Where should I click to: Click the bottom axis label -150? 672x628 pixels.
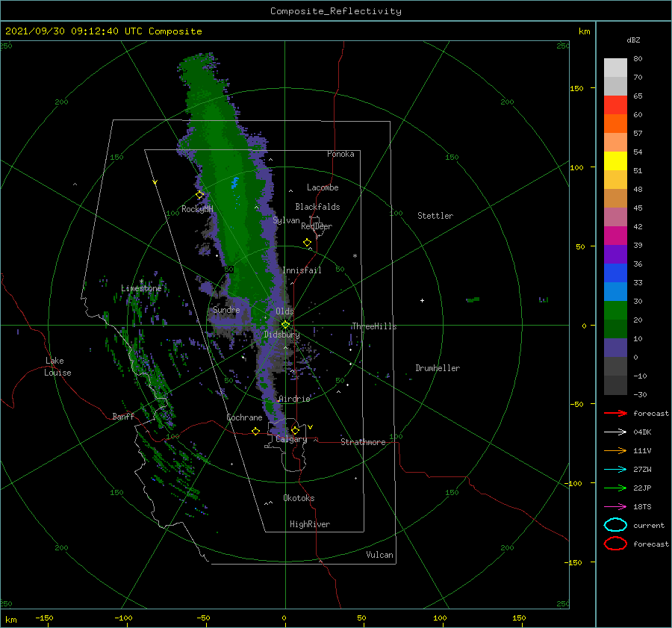[44, 618]
